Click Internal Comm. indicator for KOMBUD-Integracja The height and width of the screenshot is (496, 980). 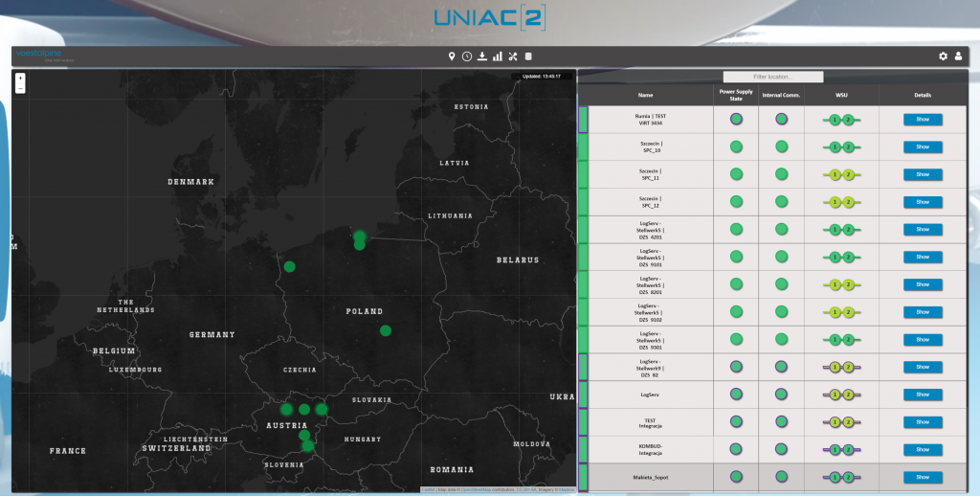click(781, 449)
